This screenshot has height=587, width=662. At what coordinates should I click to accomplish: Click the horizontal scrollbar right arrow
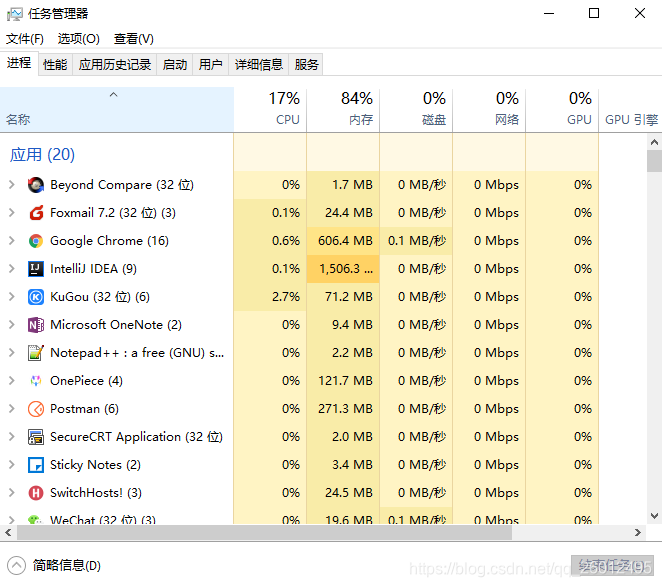pyautogui.click(x=638, y=533)
